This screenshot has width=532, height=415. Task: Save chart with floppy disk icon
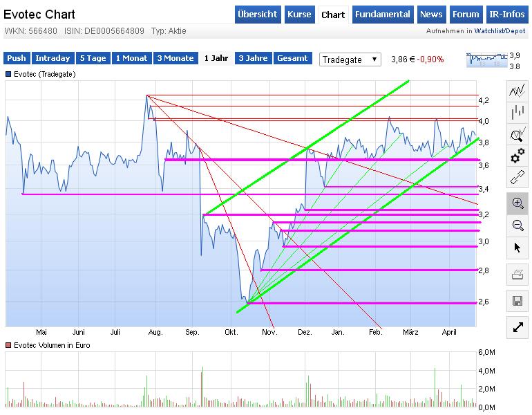517,301
